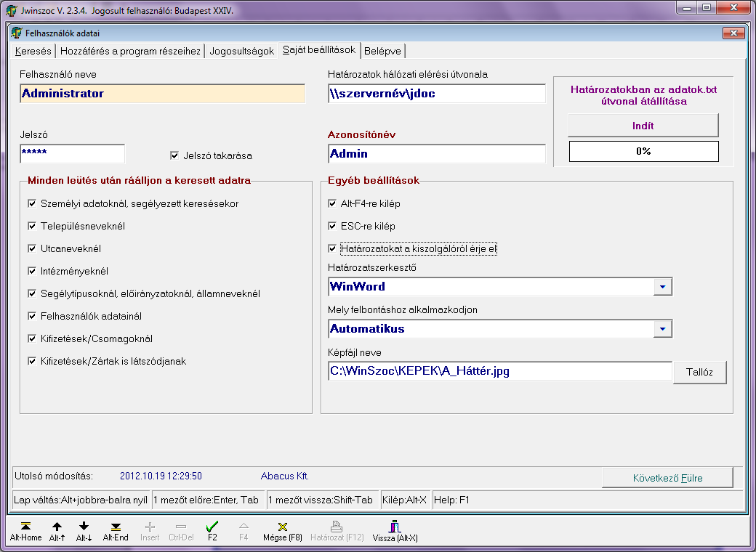The image size is (756, 552).
Task: Select the Saját beállítások tab
Action: 319,49
